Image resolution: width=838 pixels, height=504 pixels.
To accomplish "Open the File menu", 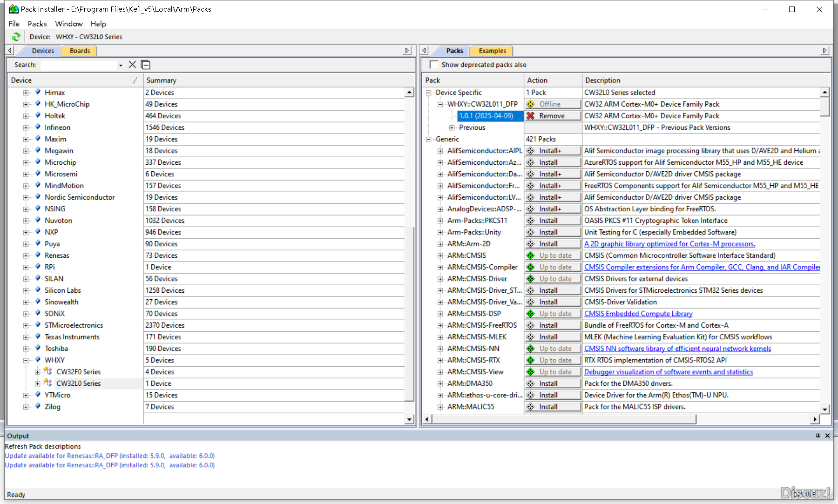I will pyautogui.click(x=14, y=24).
